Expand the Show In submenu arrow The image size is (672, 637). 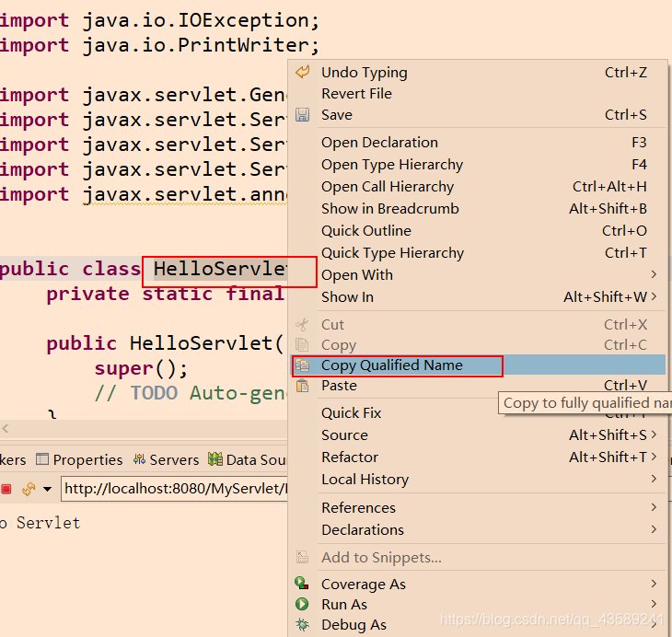[x=654, y=296]
